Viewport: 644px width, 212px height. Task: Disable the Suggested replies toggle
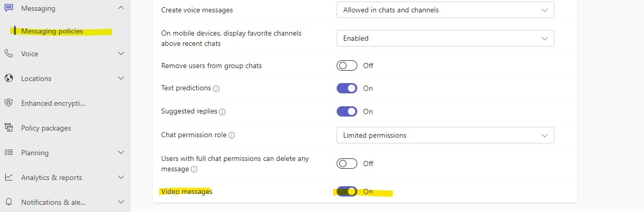tap(346, 111)
